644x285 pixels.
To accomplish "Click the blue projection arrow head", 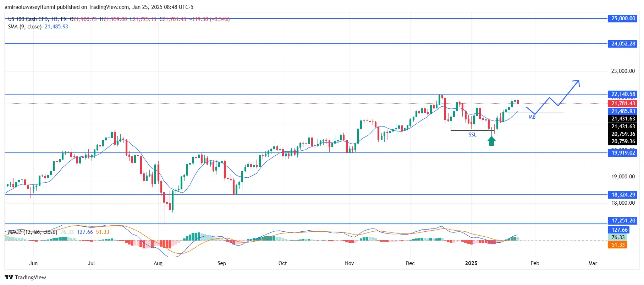I will [x=577, y=82].
